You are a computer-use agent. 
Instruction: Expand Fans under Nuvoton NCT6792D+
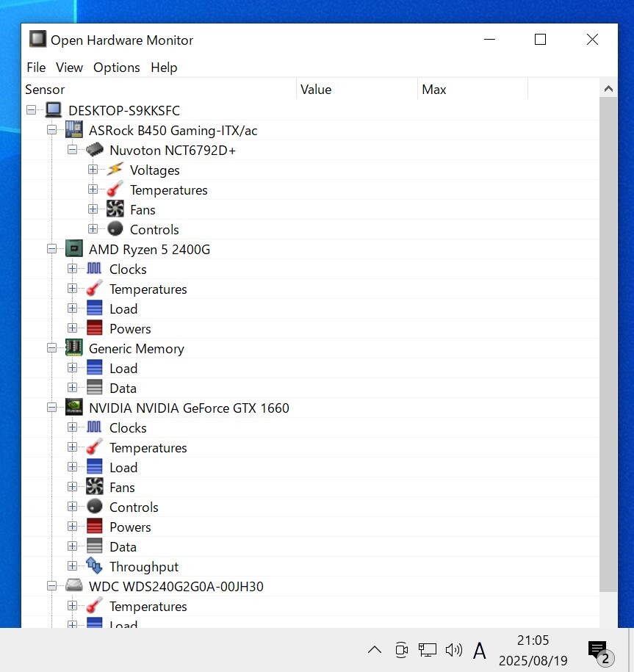click(93, 209)
